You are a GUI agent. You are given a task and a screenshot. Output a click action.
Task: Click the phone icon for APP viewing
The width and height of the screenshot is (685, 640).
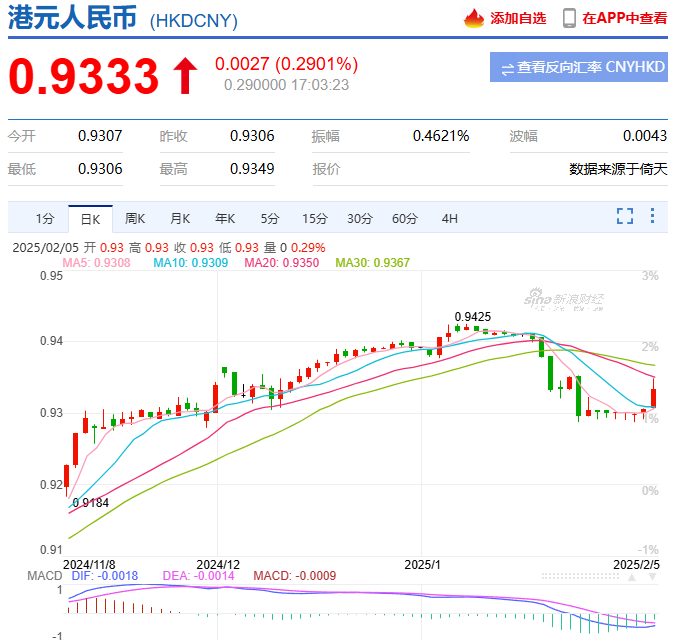click(569, 18)
